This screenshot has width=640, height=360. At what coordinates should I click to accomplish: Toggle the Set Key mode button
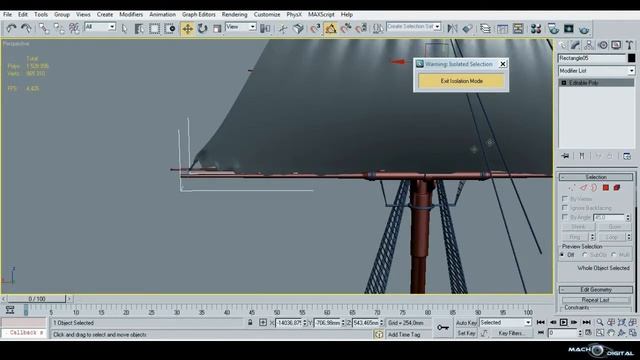coord(466,333)
